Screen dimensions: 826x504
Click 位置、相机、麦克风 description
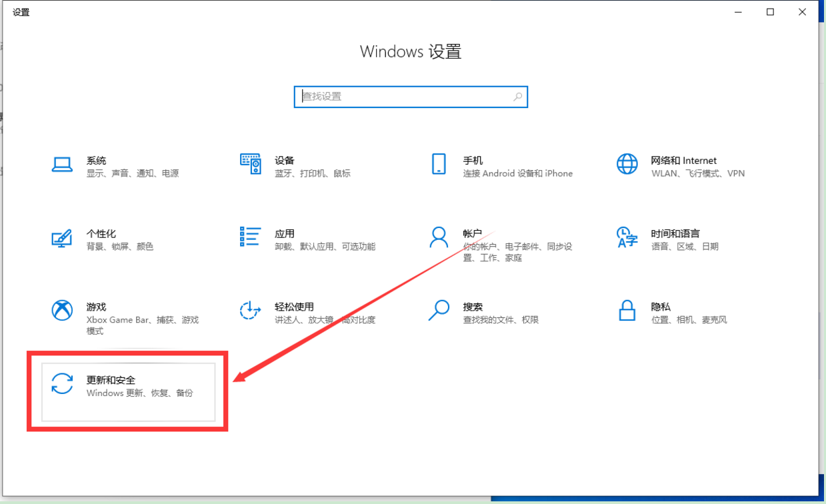point(689,320)
